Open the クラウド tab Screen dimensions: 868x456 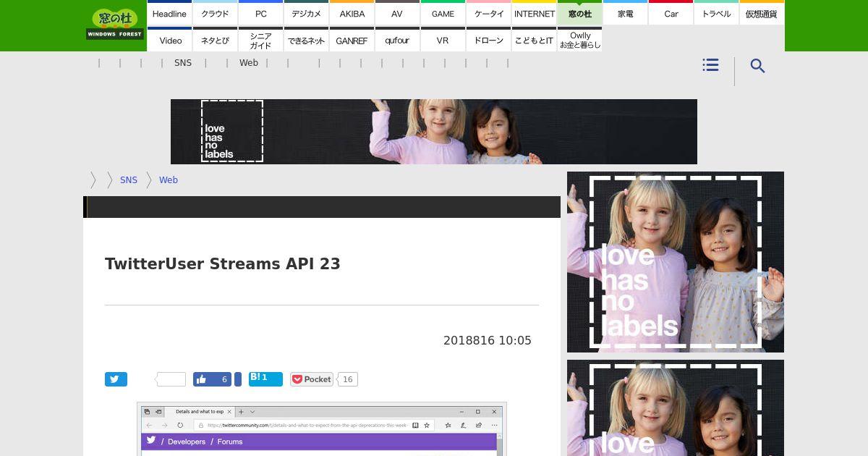[x=215, y=13]
